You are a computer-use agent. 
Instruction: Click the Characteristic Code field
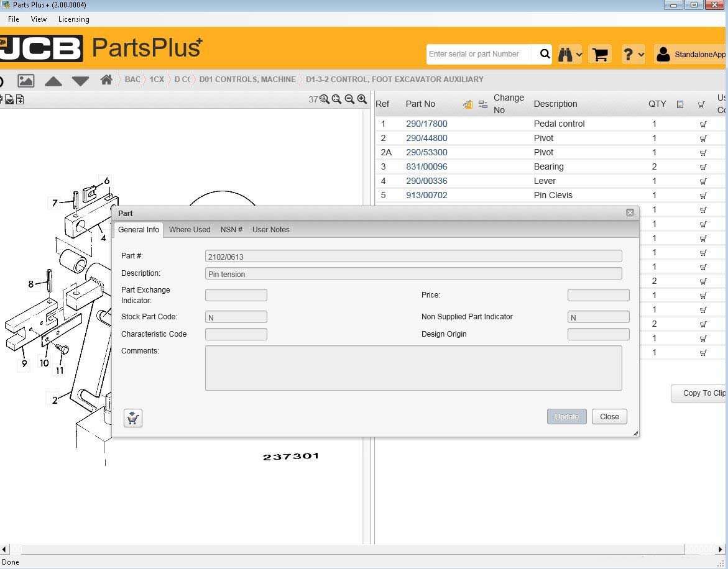click(236, 334)
